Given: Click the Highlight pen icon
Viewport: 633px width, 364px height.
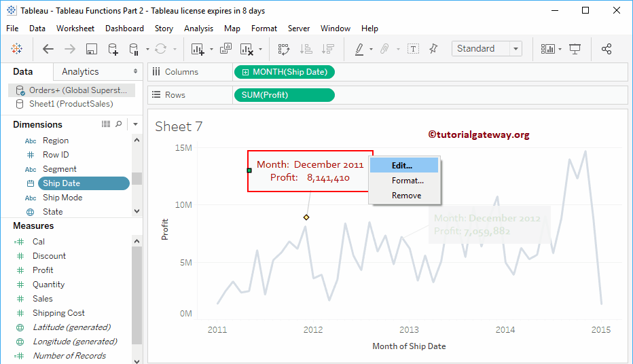Looking at the screenshot, I should 359,49.
